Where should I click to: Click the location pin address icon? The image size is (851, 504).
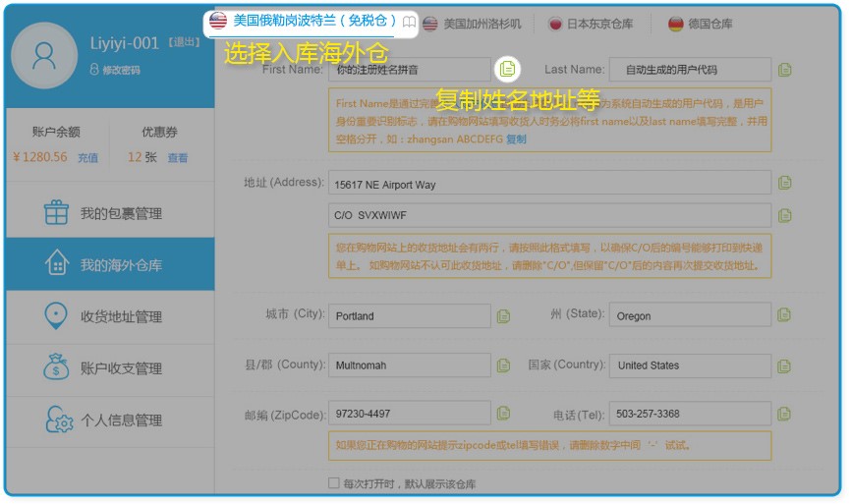55,315
